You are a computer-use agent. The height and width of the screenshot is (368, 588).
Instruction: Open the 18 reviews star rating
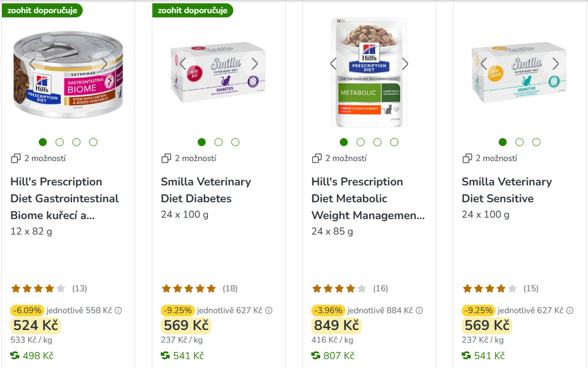coord(199,289)
